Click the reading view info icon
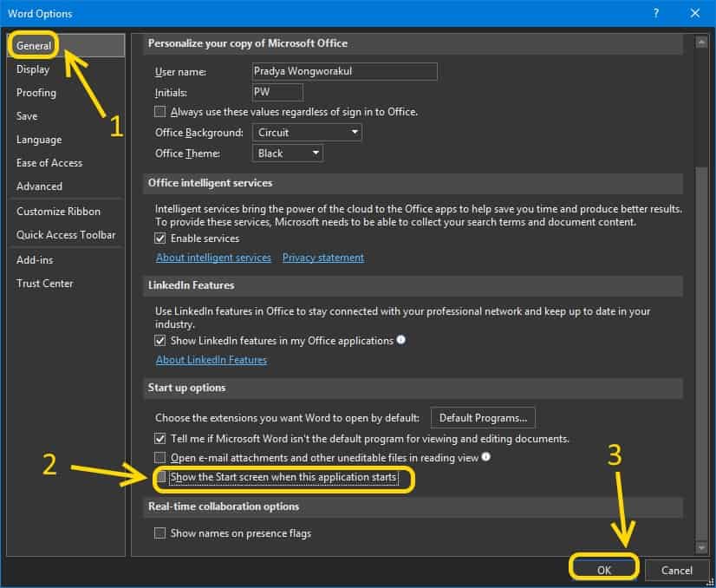 click(x=486, y=456)
